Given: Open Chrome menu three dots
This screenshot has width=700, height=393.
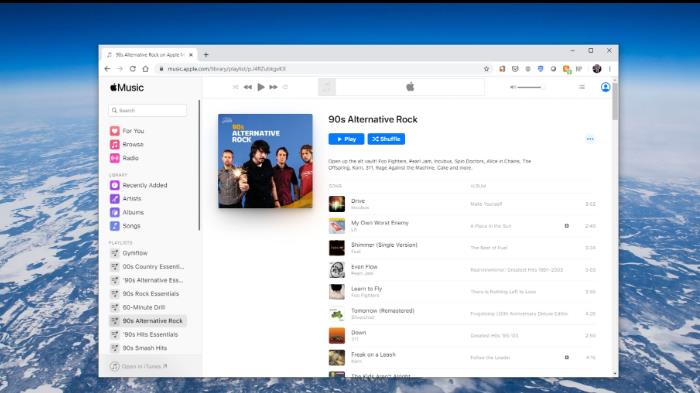Looking at the screenshot, I should pos(609,69).
